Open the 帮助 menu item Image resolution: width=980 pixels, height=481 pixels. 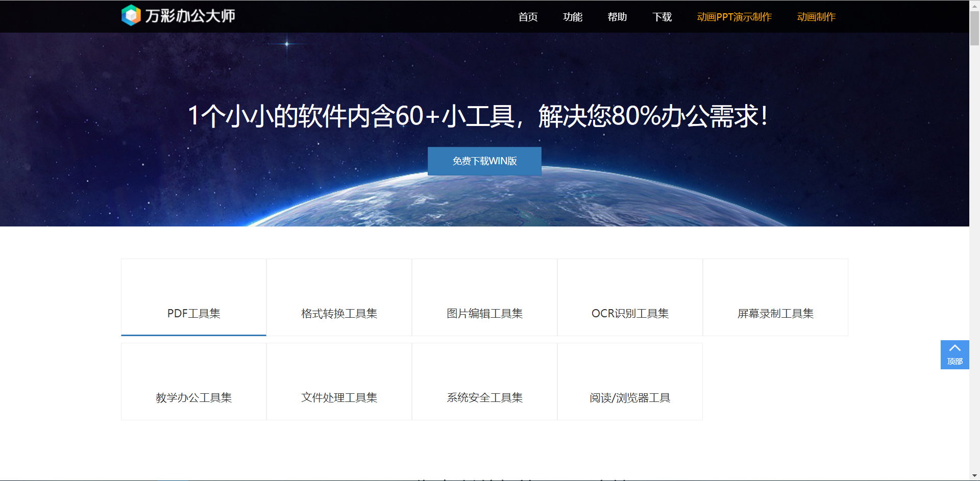(617, 17)
